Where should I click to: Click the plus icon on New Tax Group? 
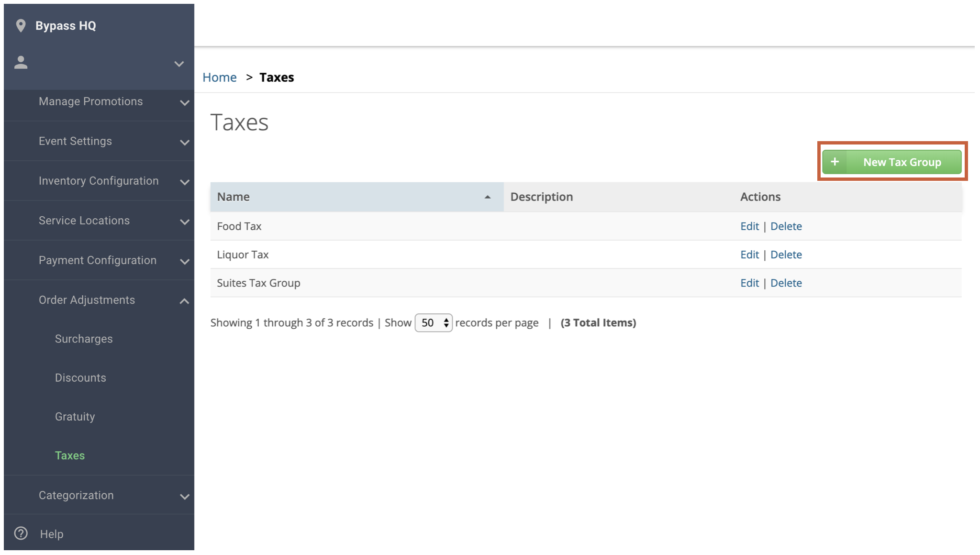point(835,162)
